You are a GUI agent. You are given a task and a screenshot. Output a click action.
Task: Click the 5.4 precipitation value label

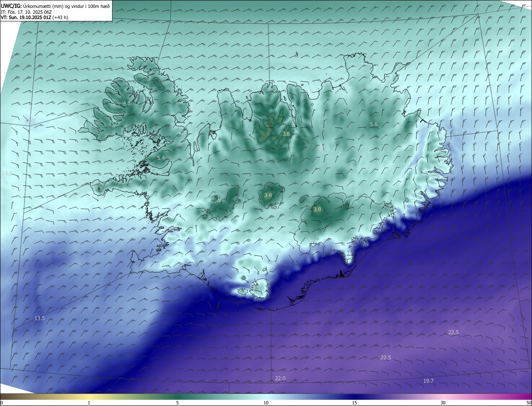tap(161, 158)
